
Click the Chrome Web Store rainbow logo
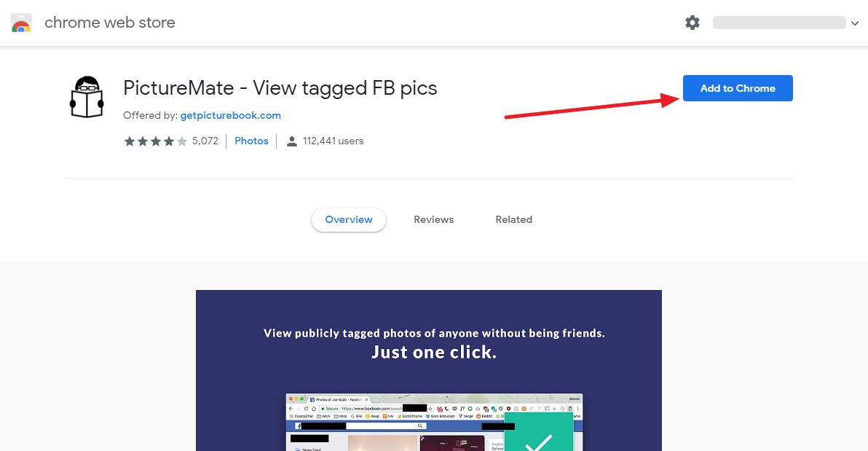[x=21, y=23]
